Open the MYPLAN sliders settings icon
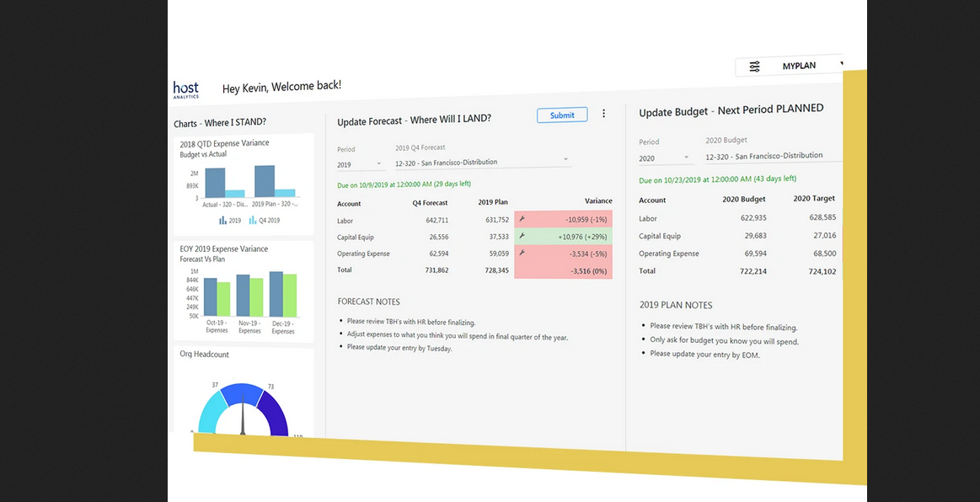Image resolution: width=980 pixels, height=502 pixels. [754, 67]
